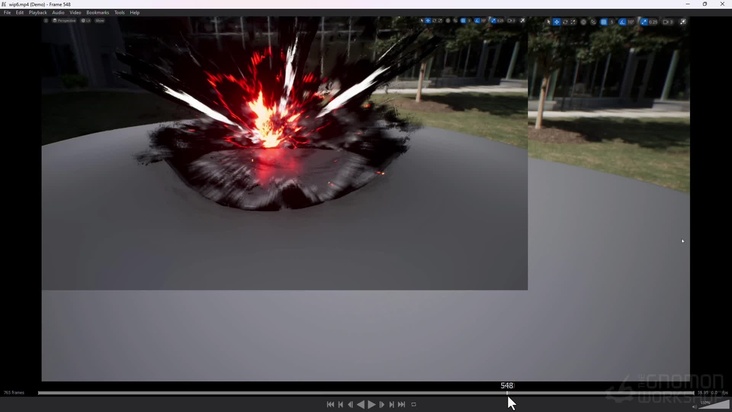Select the translate gizmo in the smaller viewport toolbar
Image resolution: width=732 pixels, height=412 pixels.
coord(428,21)
